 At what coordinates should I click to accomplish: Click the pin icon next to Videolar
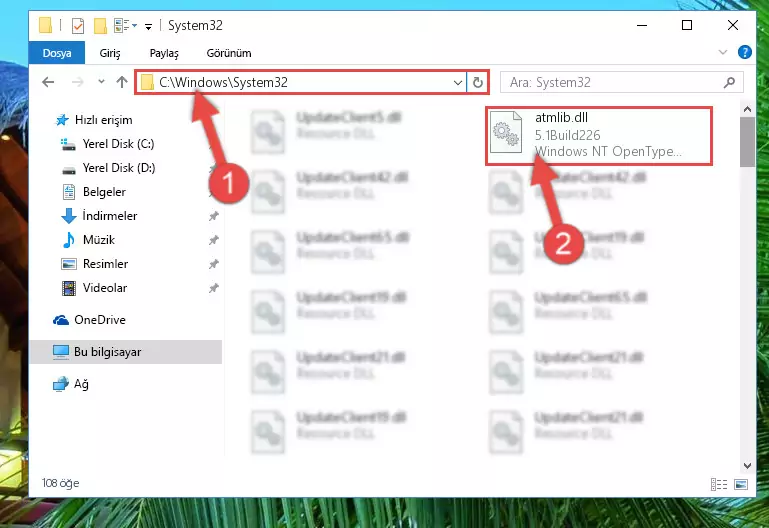214,288
